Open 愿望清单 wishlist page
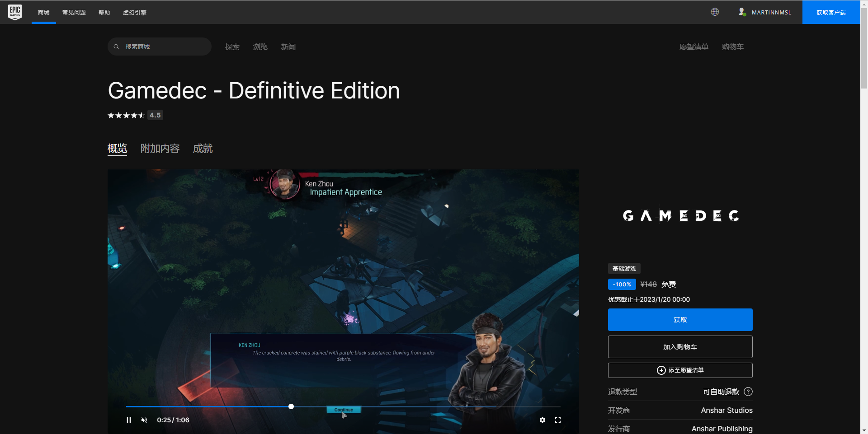The height and width of the screenshot is (434, 868). tap(694, 47)
